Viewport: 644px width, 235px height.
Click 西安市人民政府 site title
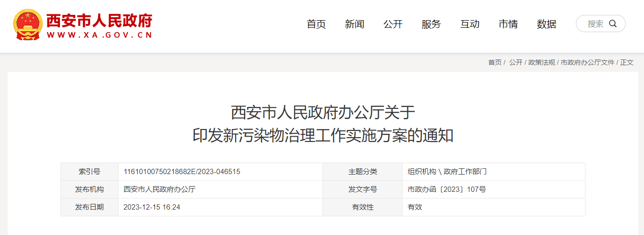click(x=99, y=21)
